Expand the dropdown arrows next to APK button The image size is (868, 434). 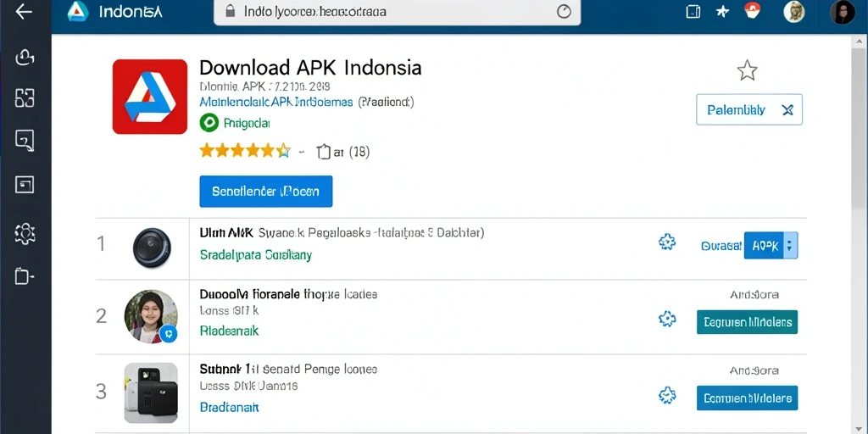click(791, 245)
